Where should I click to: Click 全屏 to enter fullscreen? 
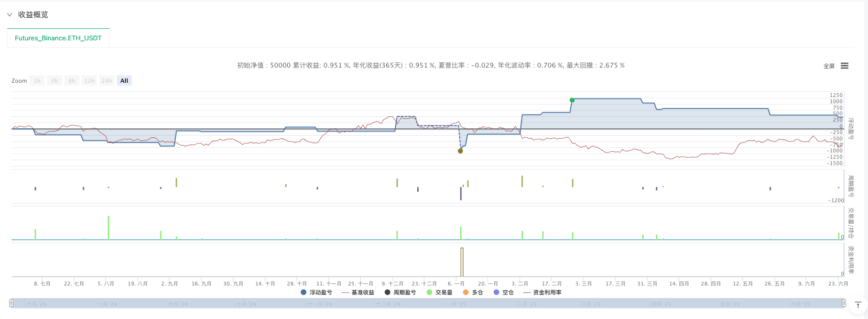click(829, 66)
